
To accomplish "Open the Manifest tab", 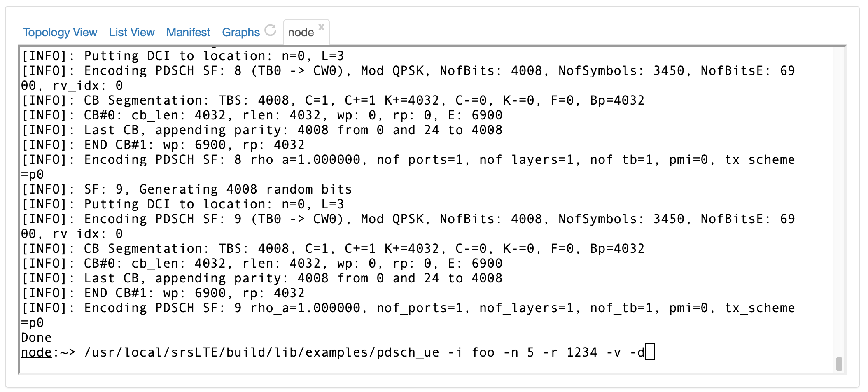I will point(188,32).
